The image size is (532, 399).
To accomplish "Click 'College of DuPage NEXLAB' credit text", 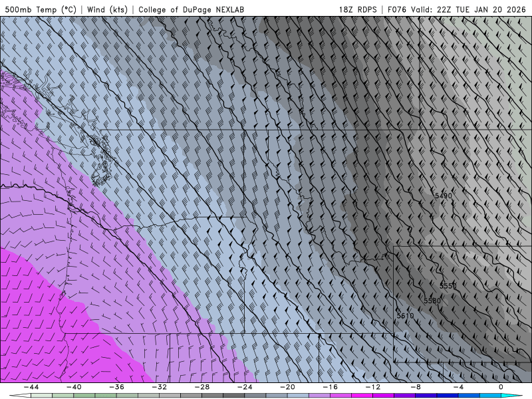I will [191, 9].
